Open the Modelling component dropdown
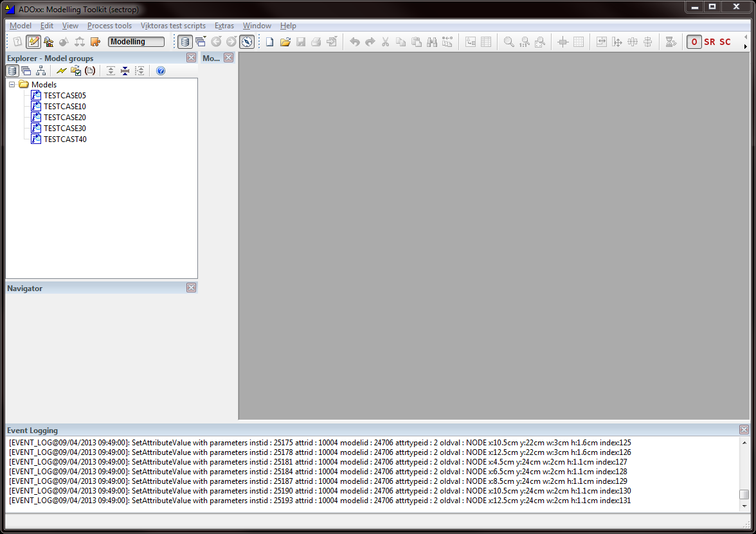The width and height of the screenshot is (756, 534). pos(136,42)
